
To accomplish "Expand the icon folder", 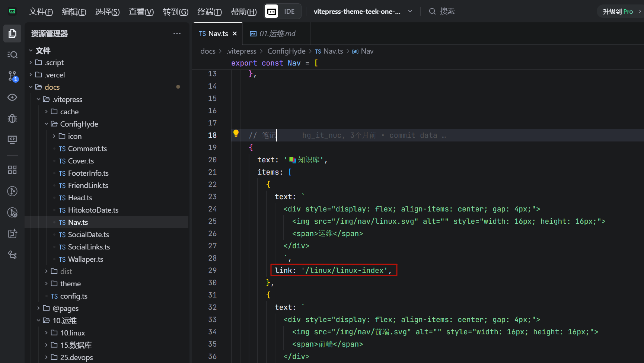I will click(x=74, y=136).
